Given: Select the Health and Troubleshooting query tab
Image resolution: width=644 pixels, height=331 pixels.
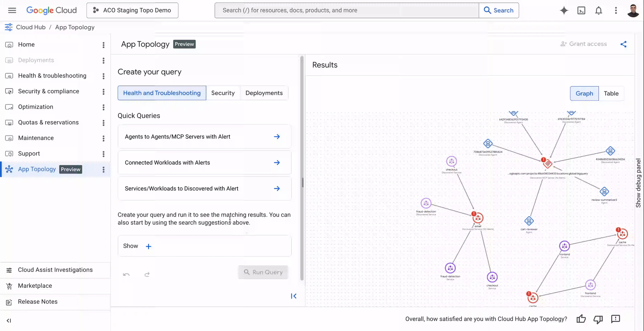Looking at the screenshot, I should (x=162, y=93).
